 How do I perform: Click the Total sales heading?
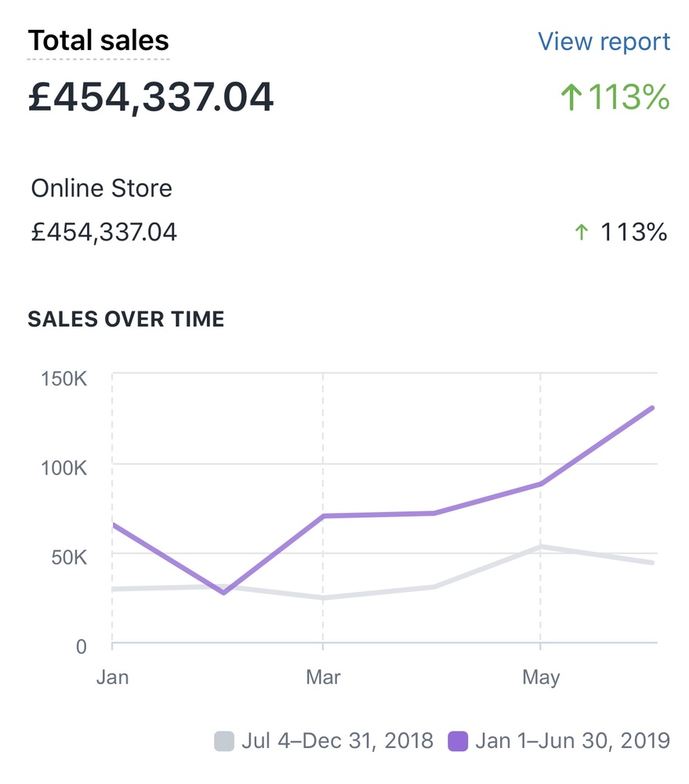pyautogui.click(x=98, y=40)
